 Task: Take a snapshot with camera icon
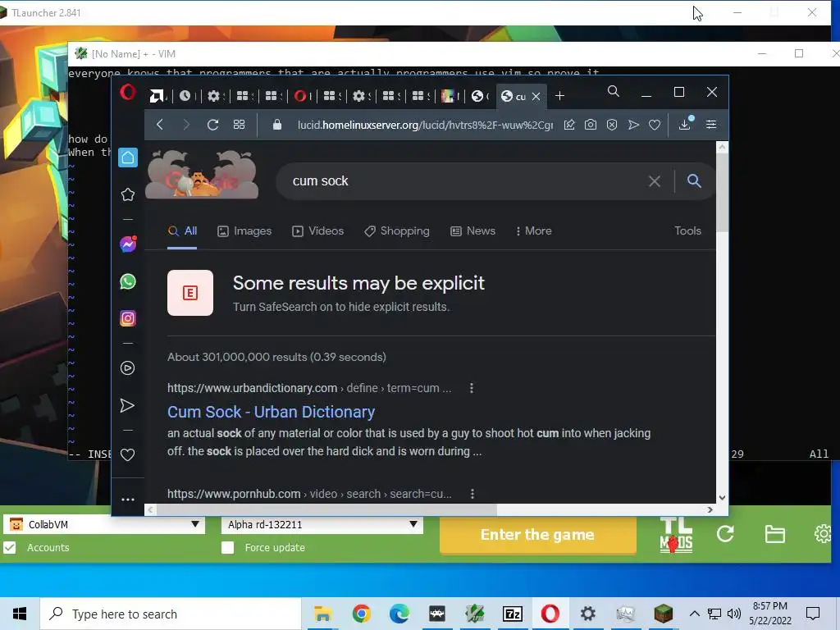[x=591, y=125]
